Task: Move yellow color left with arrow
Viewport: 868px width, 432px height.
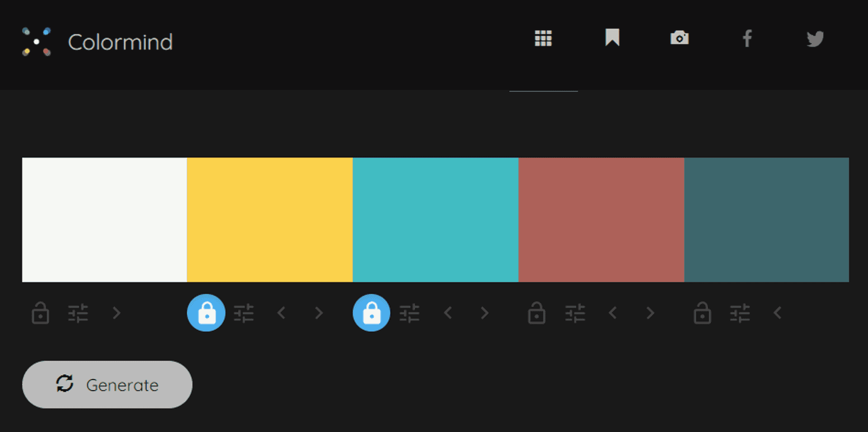Action: [x=281, y=313]
